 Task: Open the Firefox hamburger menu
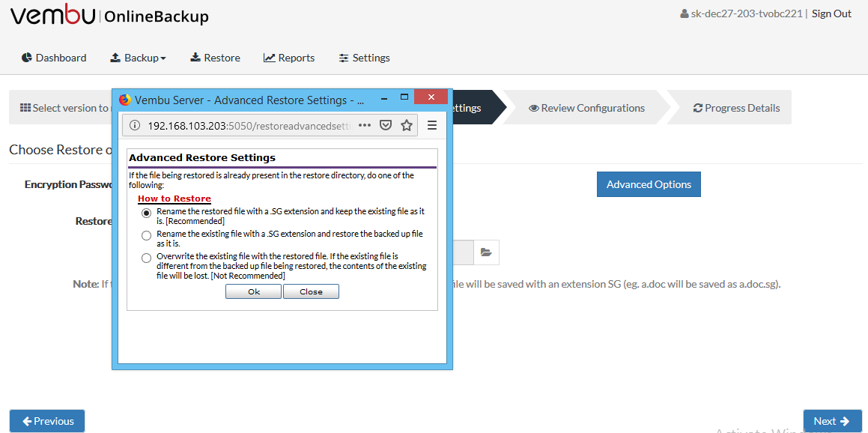(432, 125)
